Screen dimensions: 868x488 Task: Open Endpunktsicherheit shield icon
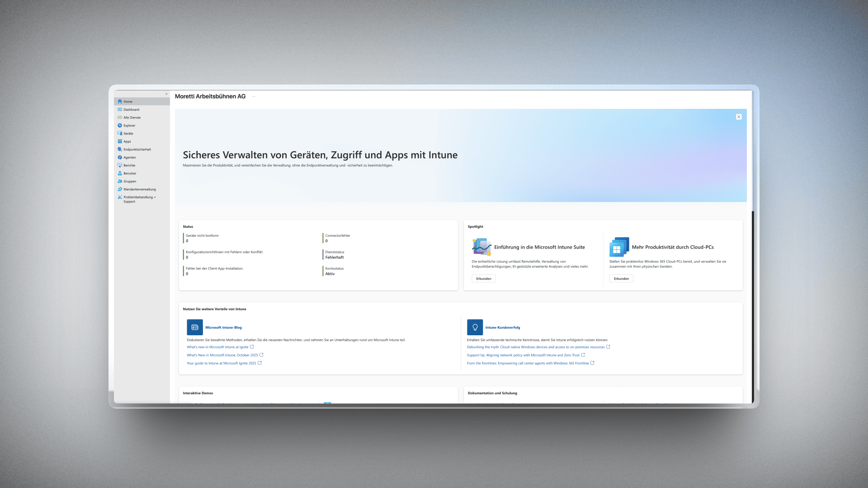click(120, 150)
